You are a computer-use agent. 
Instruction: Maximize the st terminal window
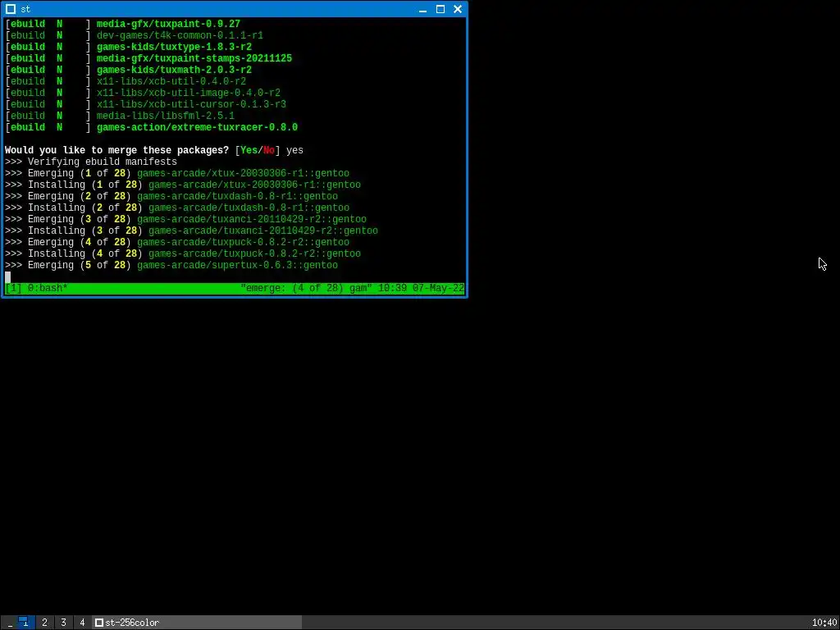[441, 9]
